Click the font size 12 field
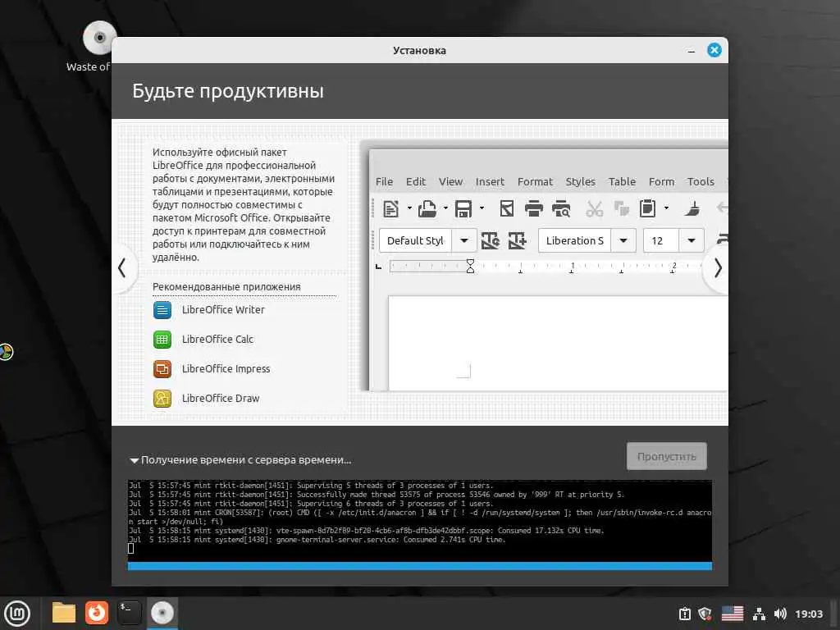Image resolution: width=840 pixels, height=630 pixels. point(661,240)
